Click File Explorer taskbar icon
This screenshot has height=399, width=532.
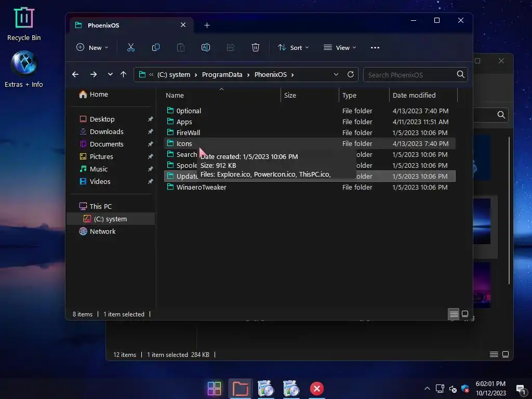(x=240, y=389)
